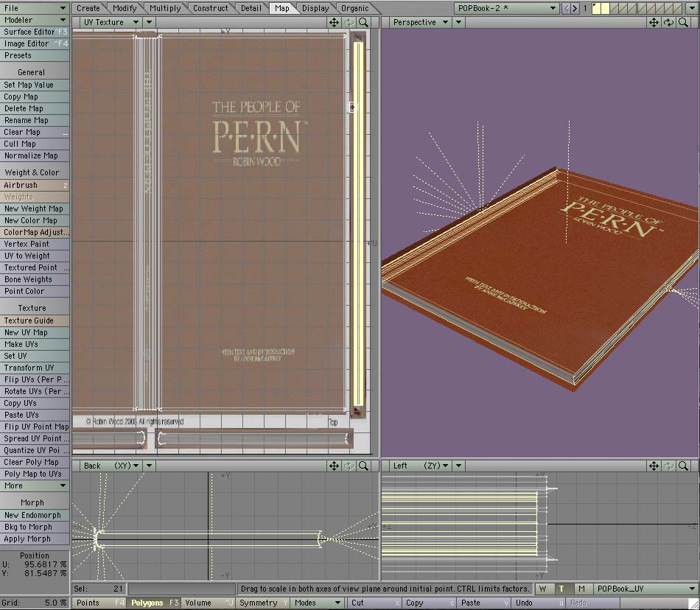
Task: Select second layer slot in layer bank
Action: [x=605, y=8]
